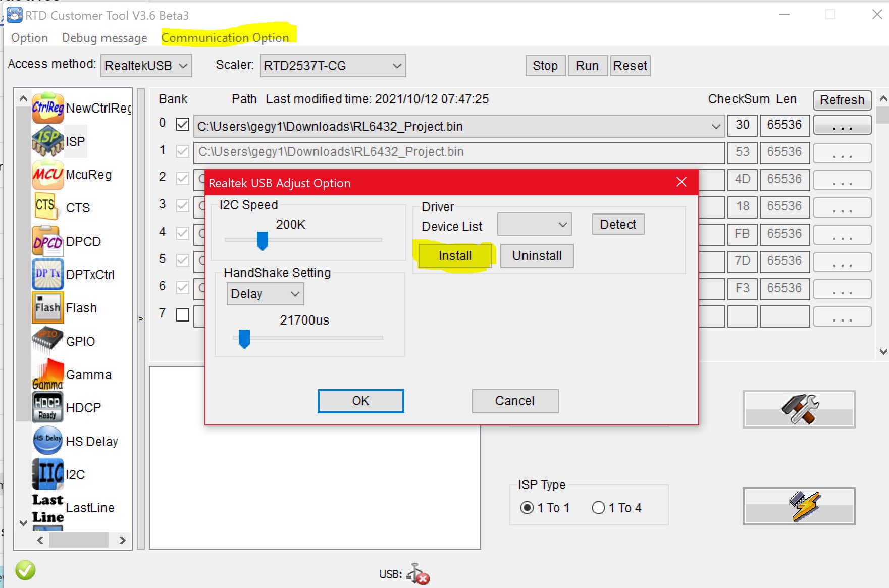
Task: Click the bank list vertical scrollbar down arrow
Action: (883, 351)
